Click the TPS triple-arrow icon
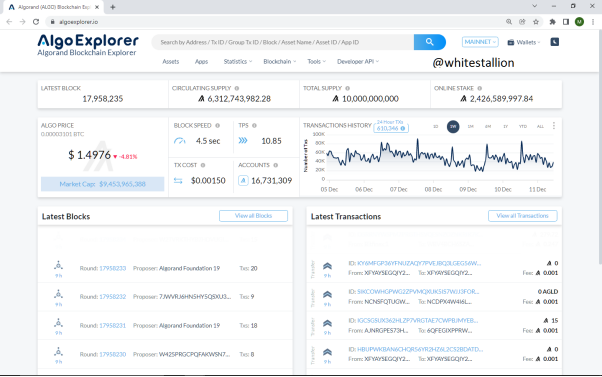Image resolution: width=602 pixels, height=377 pixels. 243,141
